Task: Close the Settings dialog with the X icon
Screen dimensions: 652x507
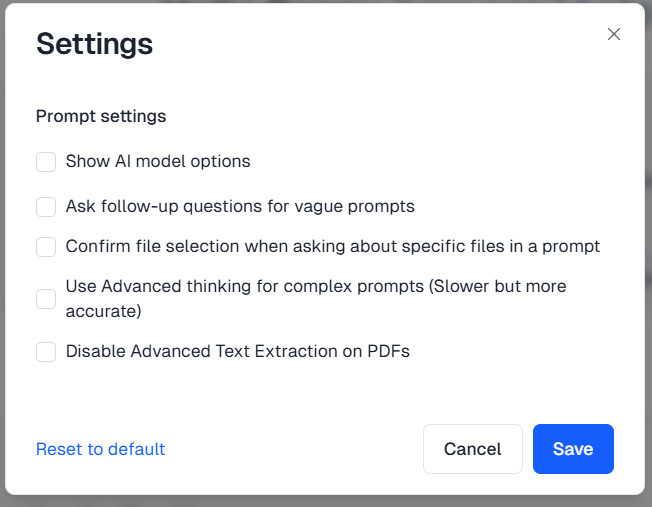Action: click(x=614, y=34)
